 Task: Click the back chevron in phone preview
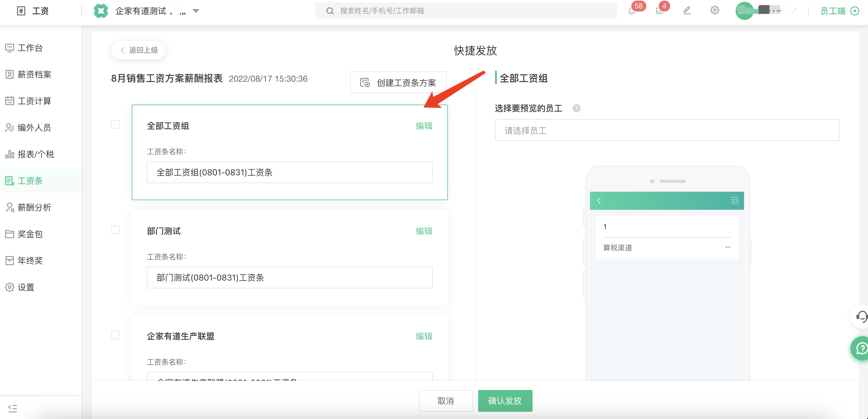pos(599,201)
